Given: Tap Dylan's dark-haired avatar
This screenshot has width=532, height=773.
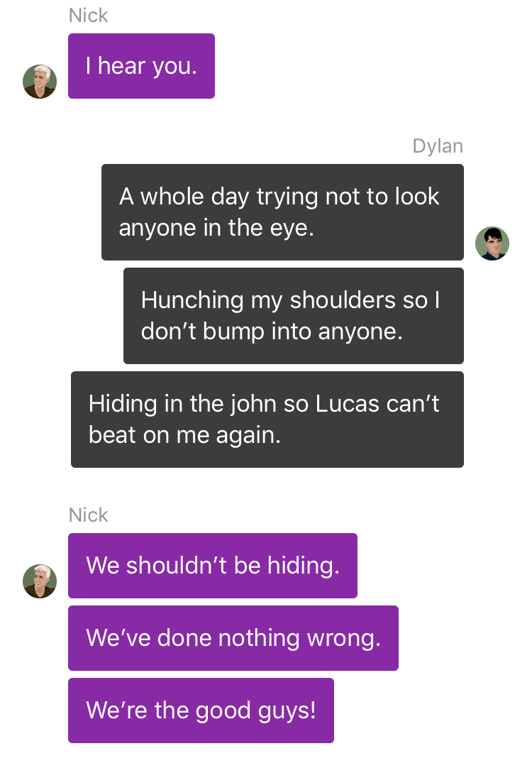Looking at the screenshot, I should pyautogui.click(x=492, y=243).
